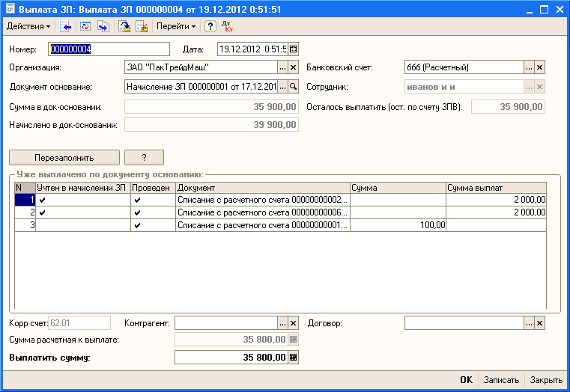Minimize the Выплата ЗП window

[530, 10]
